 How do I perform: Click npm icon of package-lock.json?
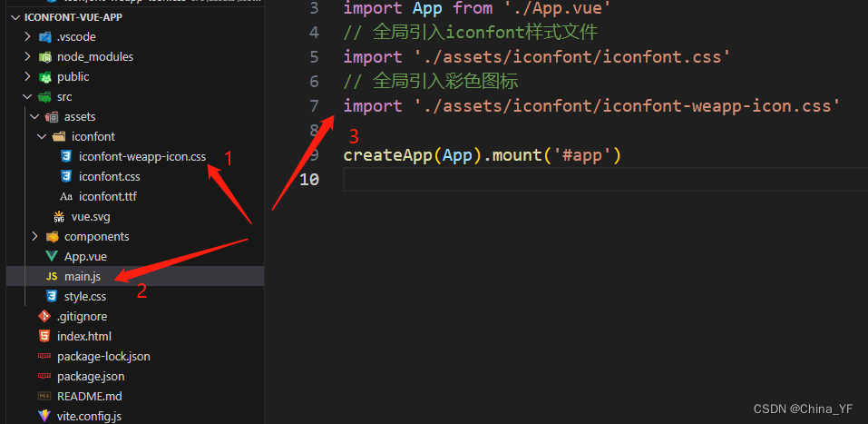point(44,357)
